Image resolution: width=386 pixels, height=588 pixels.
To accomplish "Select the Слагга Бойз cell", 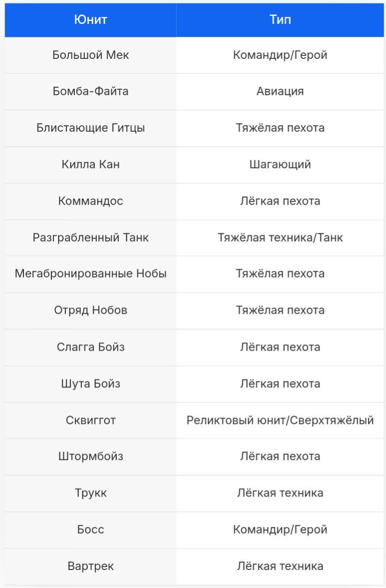I will tap(90, 347).
